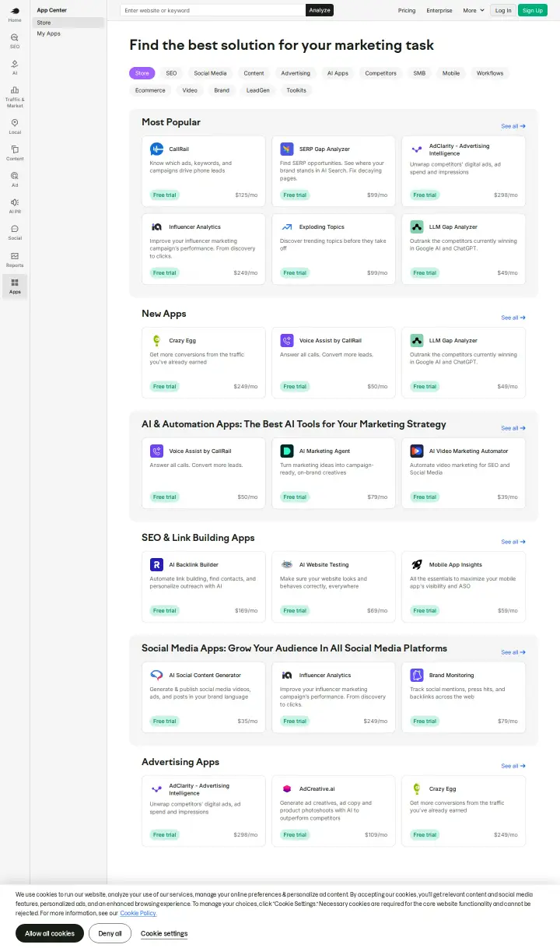Open the Cookie Policy link
Image resolution: width=560 pixels, height=948 pixels.
[x=138, y=913]
